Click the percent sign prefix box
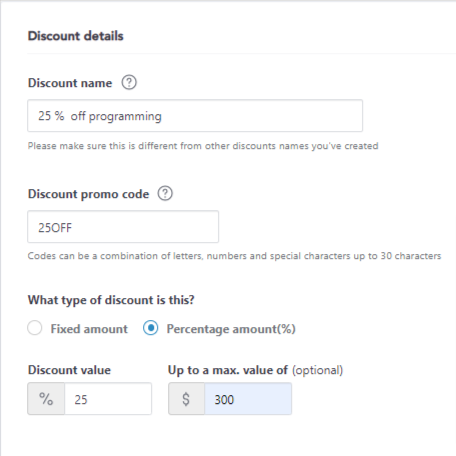The height and width of the screenshot is (456, 456). [x=46, y=399]
